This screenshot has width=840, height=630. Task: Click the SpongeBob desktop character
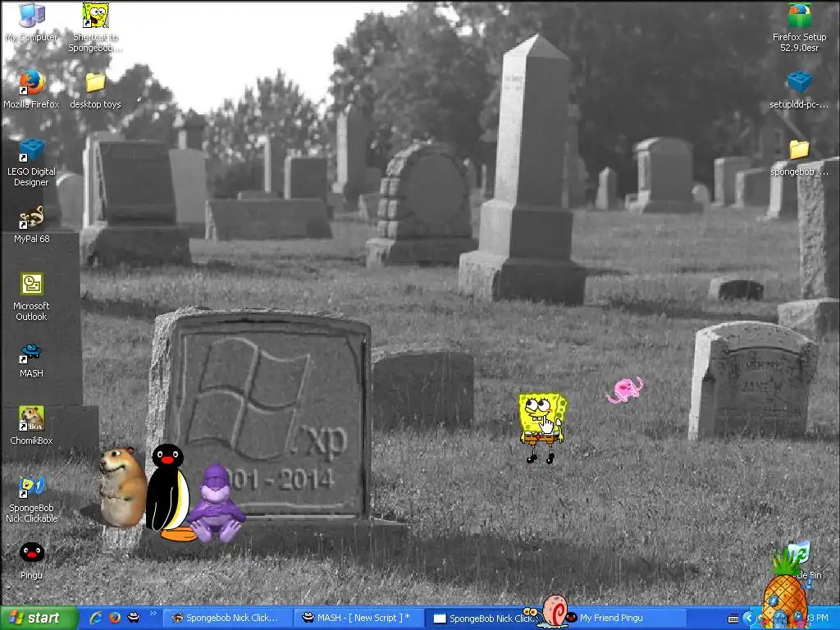[541, 428]
